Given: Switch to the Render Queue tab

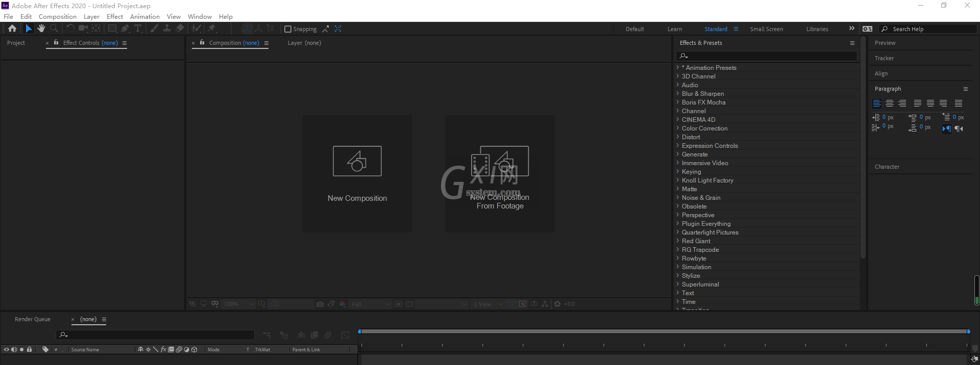Looking at the screenshot, I should click(x=33, y=319).
